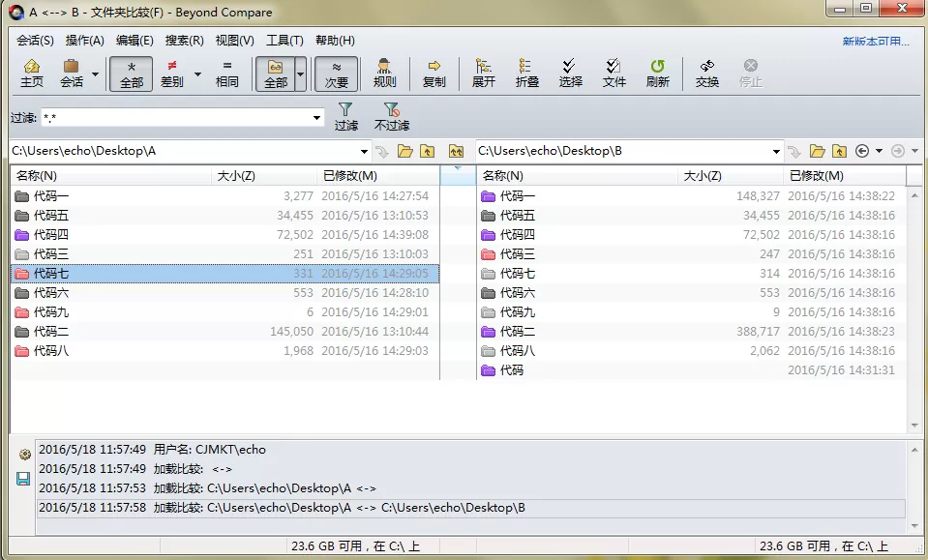
Task: Open the 操作(A) menu
Action: click(x=84, y=41)
